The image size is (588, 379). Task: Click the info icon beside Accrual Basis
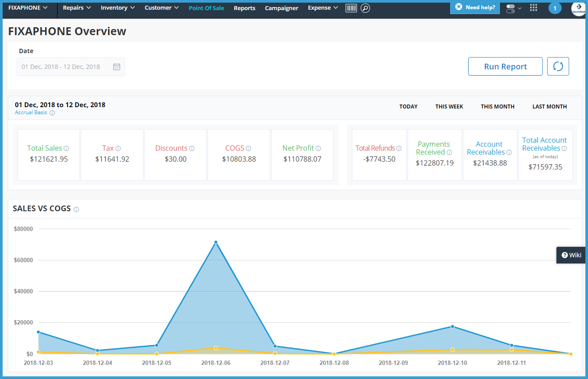52,113
